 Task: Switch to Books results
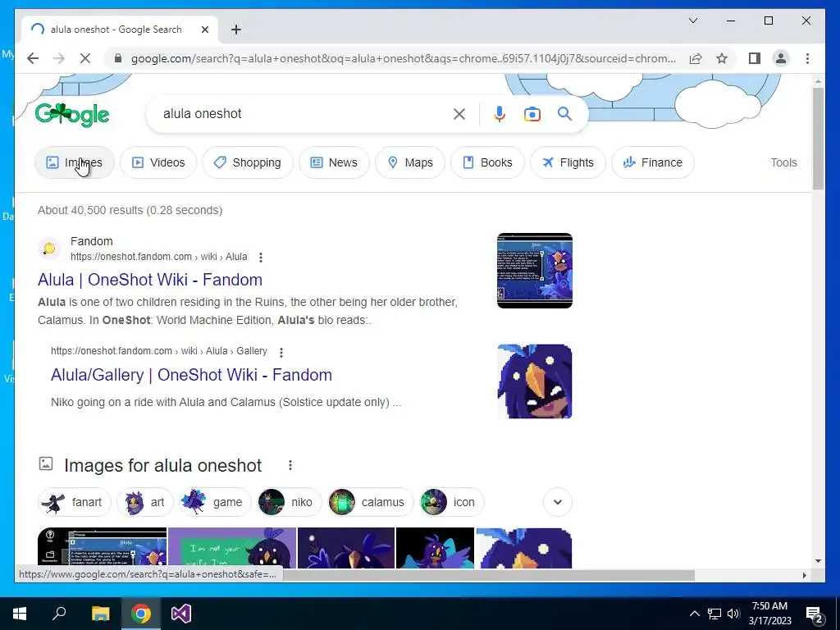(487, 162)
